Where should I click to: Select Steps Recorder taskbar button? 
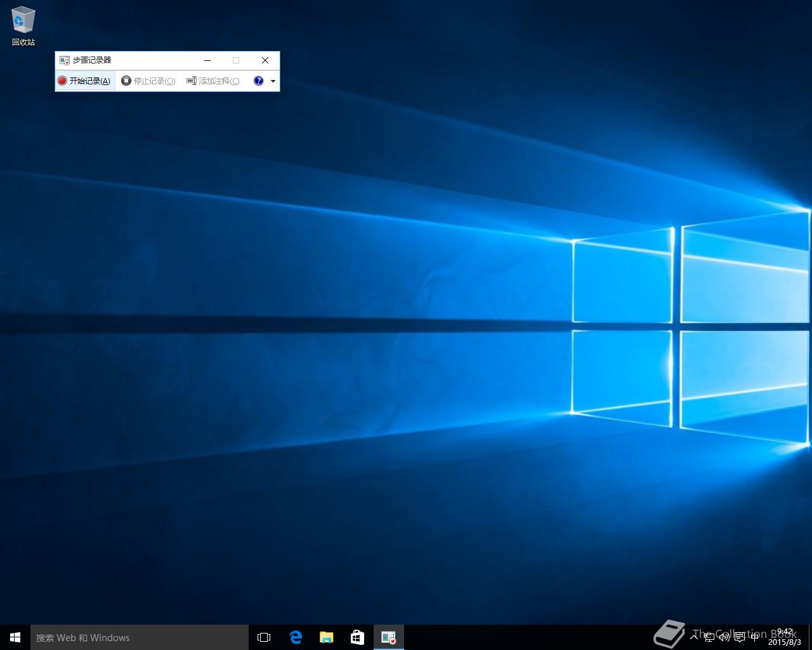click(x=388, y=637)
